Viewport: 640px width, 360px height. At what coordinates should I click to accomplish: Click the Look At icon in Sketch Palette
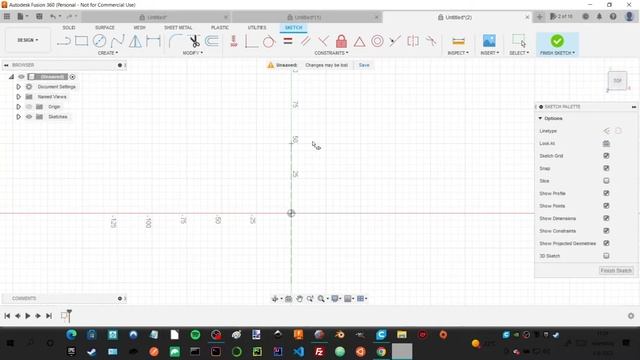coord(606,143)
